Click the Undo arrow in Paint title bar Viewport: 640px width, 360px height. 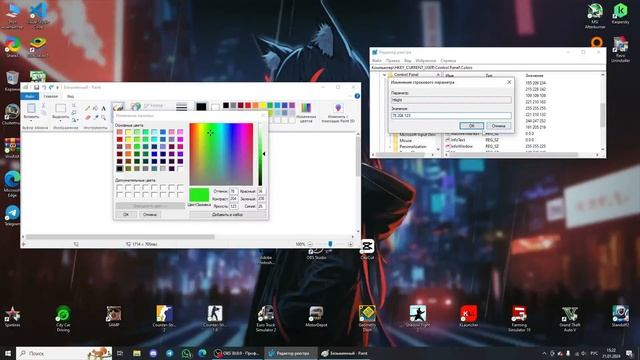pos(44,87)
